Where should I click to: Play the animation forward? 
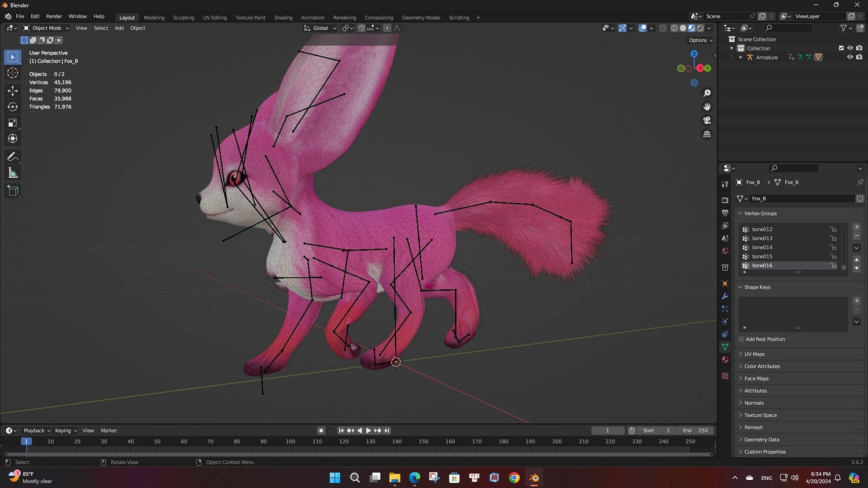pyautogui.click(x=369, y=431)
